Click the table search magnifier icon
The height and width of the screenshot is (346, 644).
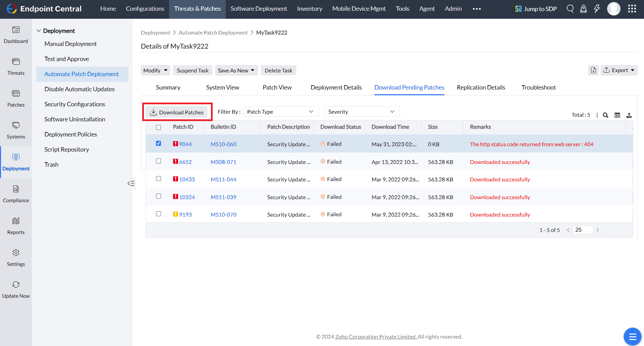point(605,115)
